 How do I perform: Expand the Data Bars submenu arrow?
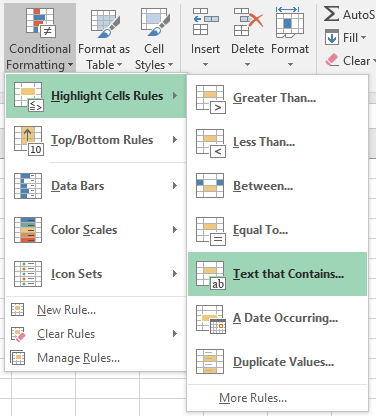tap(175, 186)
